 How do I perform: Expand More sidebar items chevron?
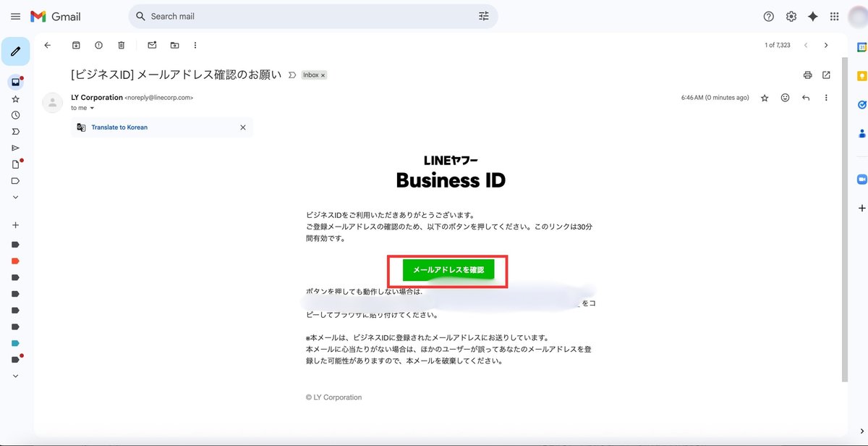15,197
